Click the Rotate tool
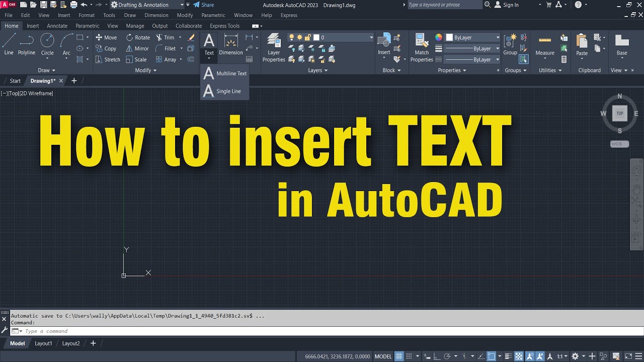The height and width of the screenshot is (362, 644). 138,37
